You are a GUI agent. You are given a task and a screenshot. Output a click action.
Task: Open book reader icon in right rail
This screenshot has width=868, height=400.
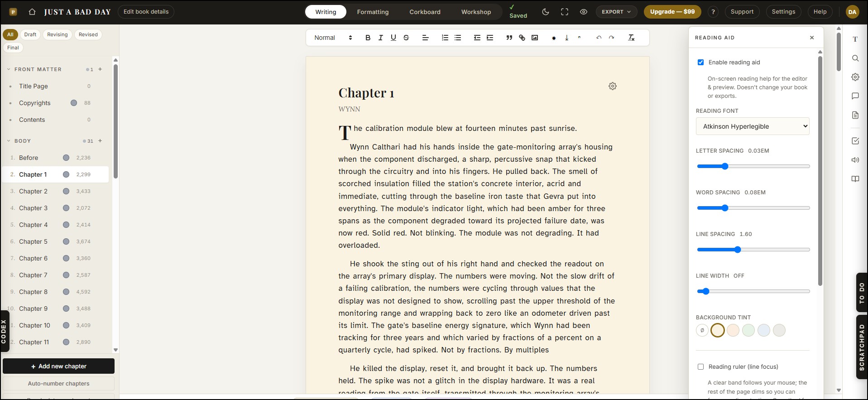click(855, 179)
